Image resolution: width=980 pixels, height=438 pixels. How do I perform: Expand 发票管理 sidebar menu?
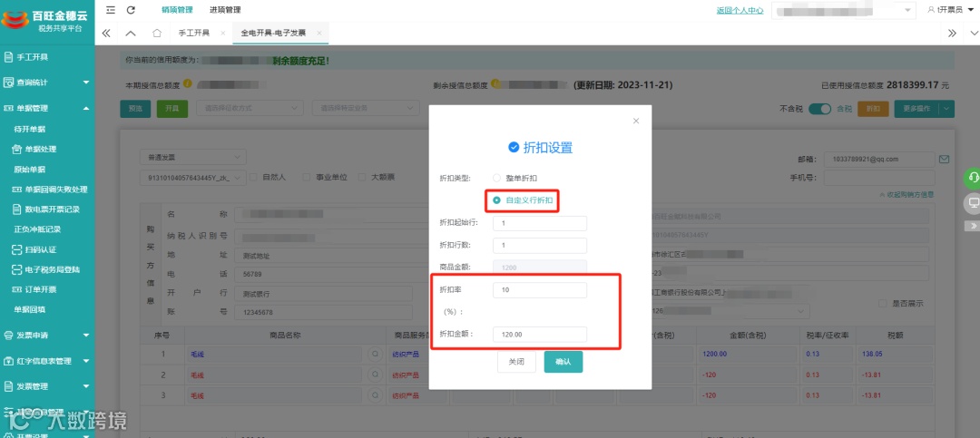pos(47,387)
